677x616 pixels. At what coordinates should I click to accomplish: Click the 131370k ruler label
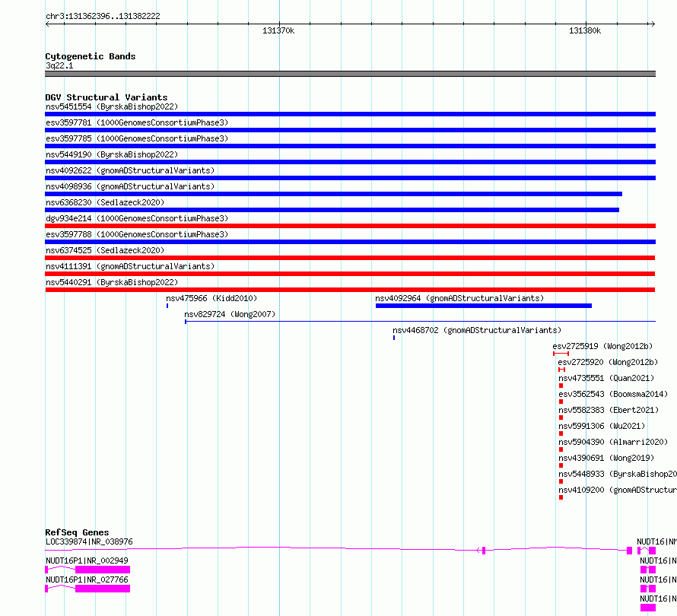coord(278,30)
